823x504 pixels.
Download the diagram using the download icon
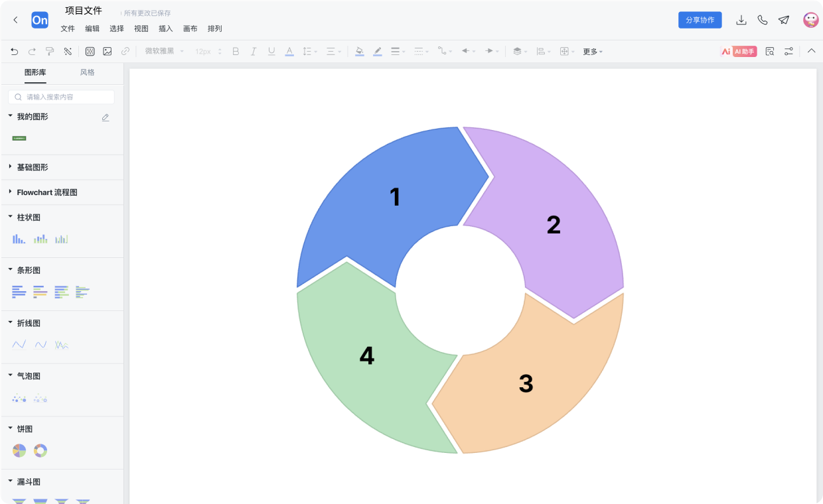pyautogui.click(x=741, y=20)
